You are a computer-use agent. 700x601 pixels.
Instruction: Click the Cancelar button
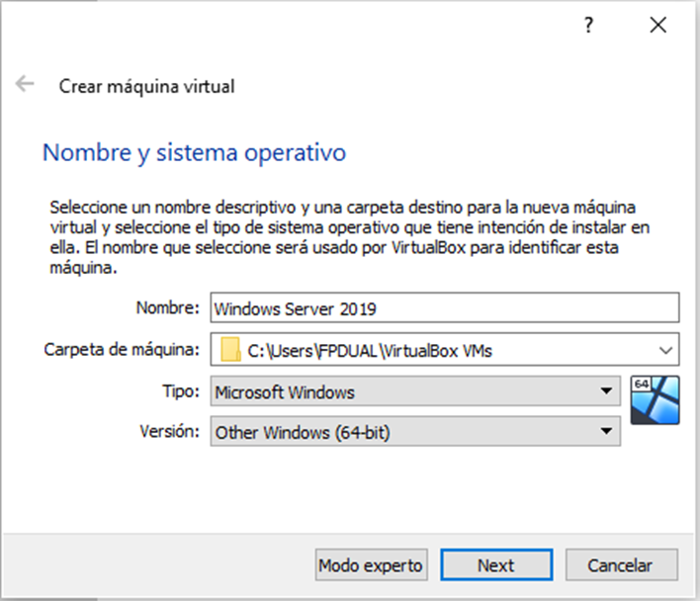pos(622,564)
